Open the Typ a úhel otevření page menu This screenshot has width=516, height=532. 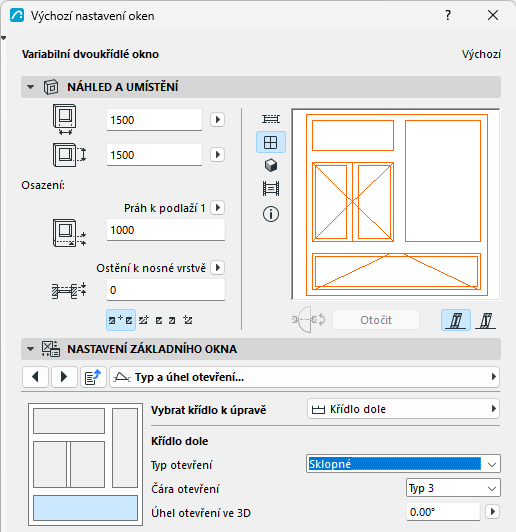[304, 377]
